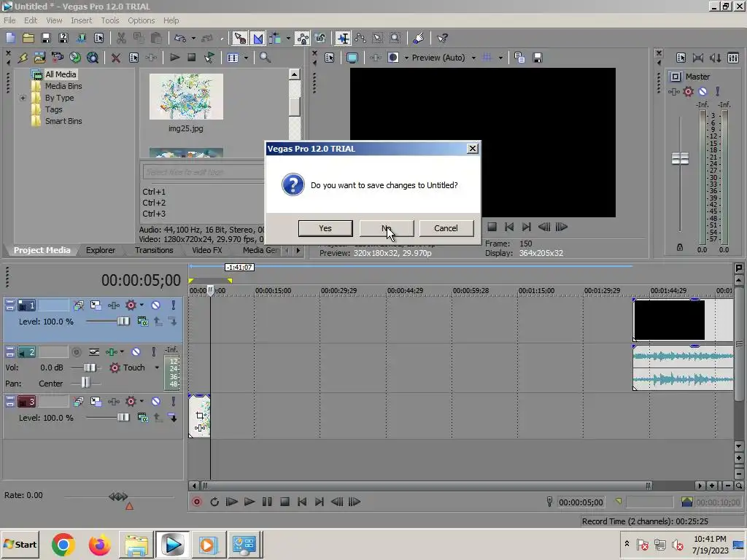Click the transport Pause button
Screen dimensions: 747x560
click(267, 502)
